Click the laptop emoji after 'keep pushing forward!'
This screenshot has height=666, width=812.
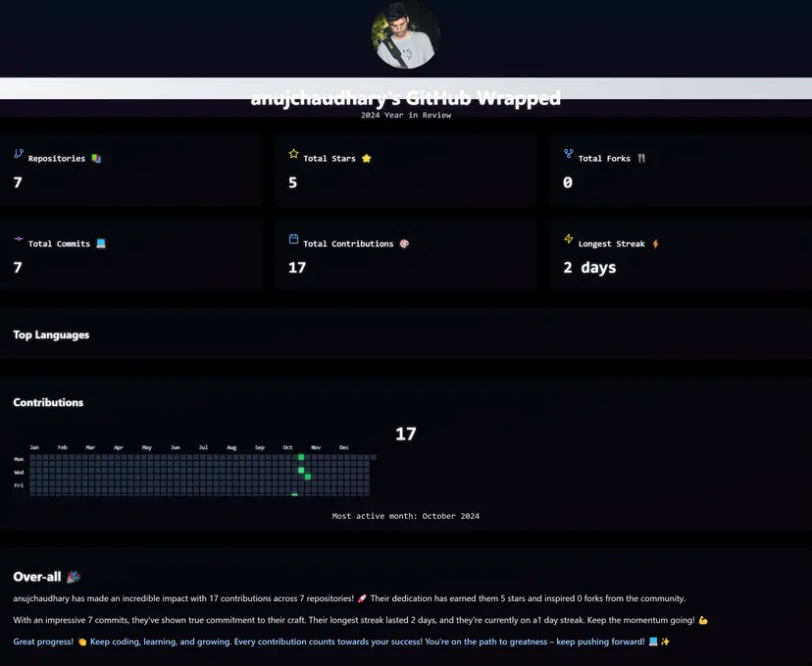[653, 641]
